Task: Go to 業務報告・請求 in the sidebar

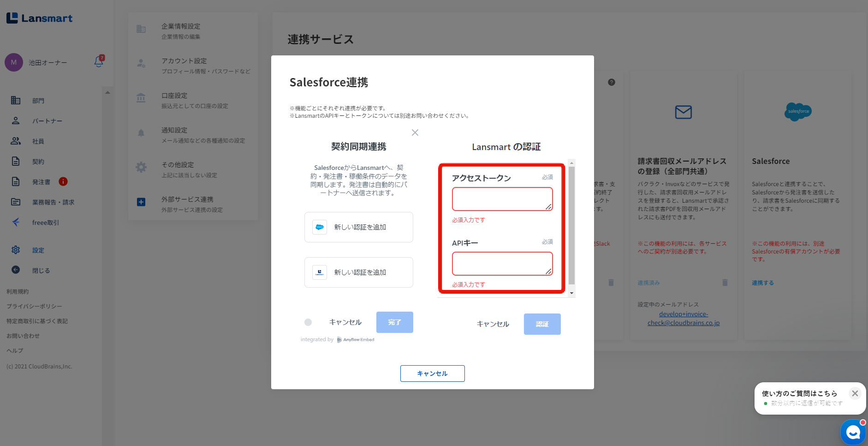Action: [53, 202]
